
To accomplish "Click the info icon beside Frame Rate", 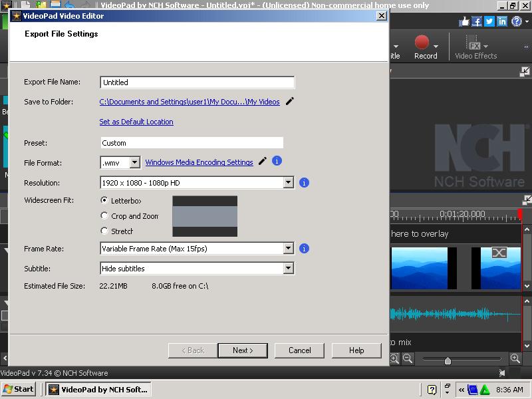I will (x=304, y=249).
